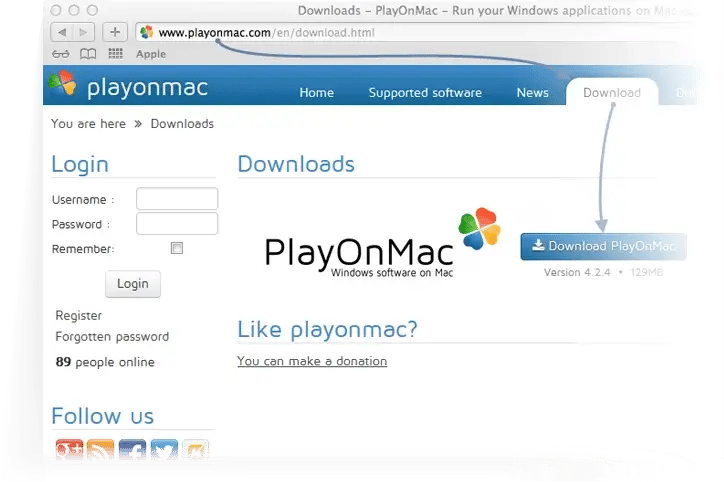Image resolution: width=724 pixels, height=482 pixels.
Task: Open the News navigation tab
Action: (x=532, y=93)
